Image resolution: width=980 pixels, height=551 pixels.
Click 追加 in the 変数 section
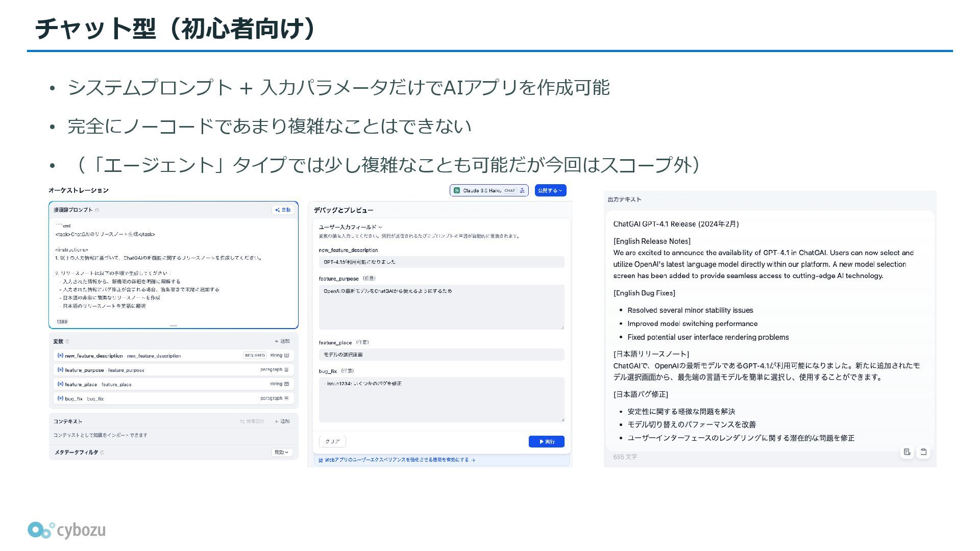pos(282,341)
